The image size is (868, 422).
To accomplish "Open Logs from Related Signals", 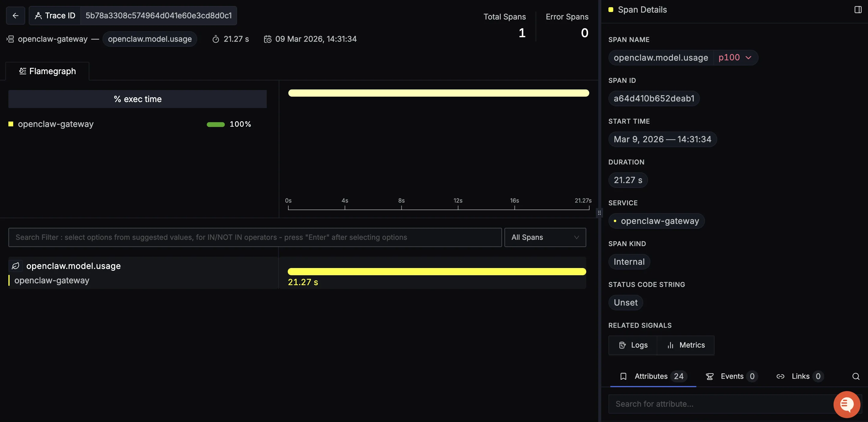I will coord(633,345).
